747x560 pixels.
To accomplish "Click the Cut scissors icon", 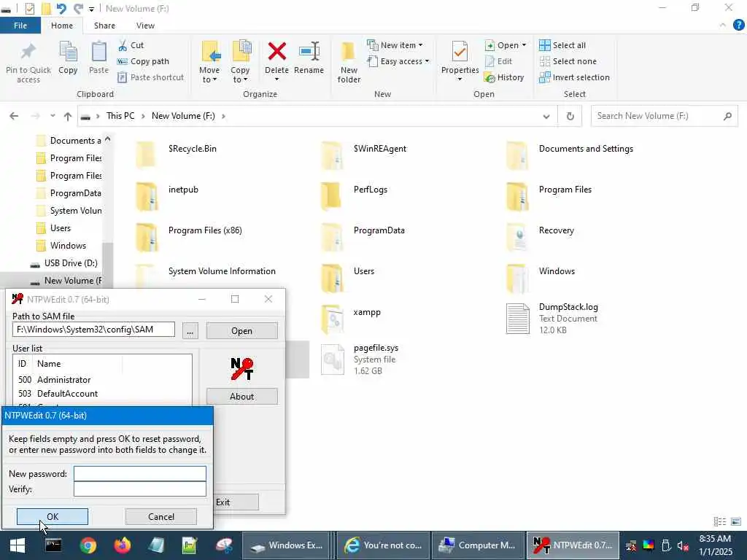I will pyautogui.click(x=123, y=45).
